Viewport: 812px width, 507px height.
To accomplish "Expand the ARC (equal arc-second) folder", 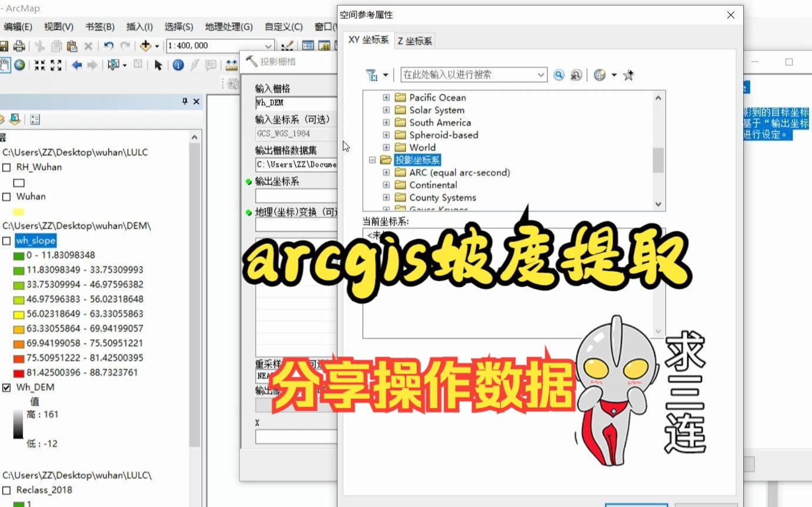I will pos(386,172).
